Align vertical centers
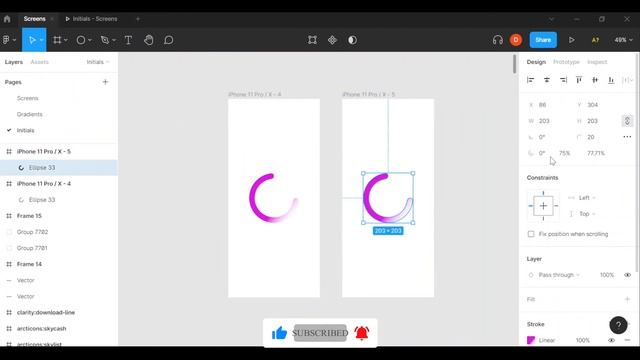This screenshot has width=640, height=360. 595,80
